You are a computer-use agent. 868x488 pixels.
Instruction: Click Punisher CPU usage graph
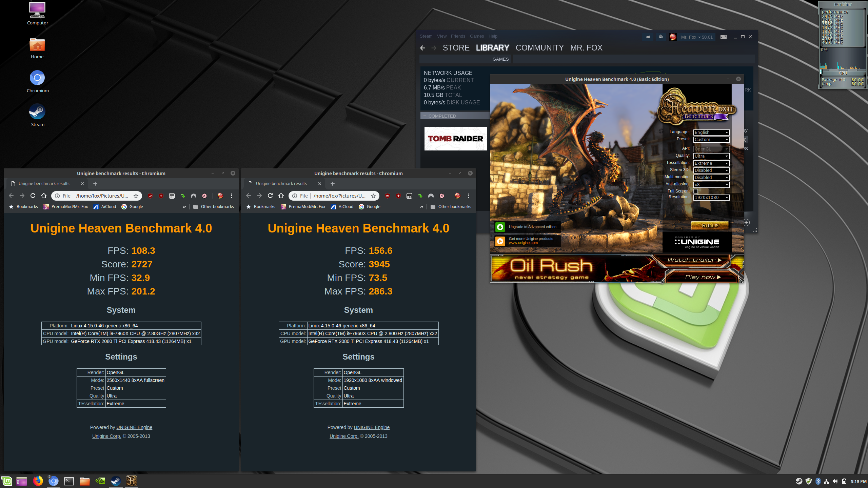pos(842,59)
